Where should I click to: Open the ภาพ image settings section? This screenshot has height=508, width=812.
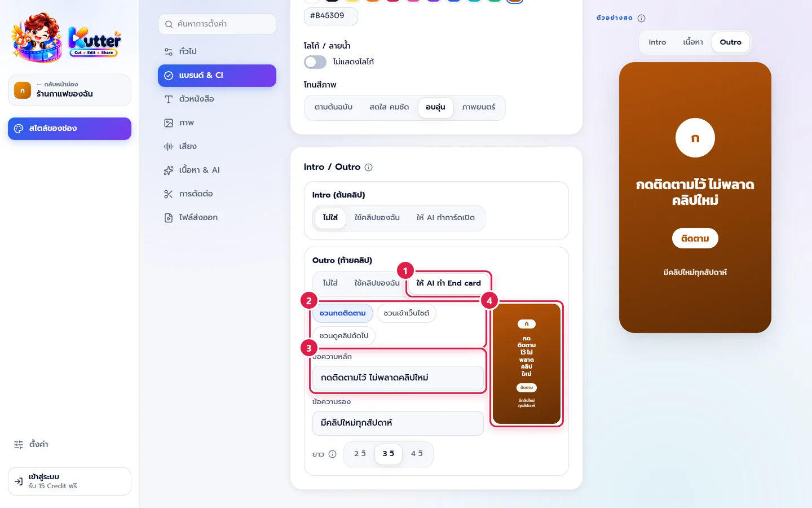pyautogui.click(x=217, y=122)
